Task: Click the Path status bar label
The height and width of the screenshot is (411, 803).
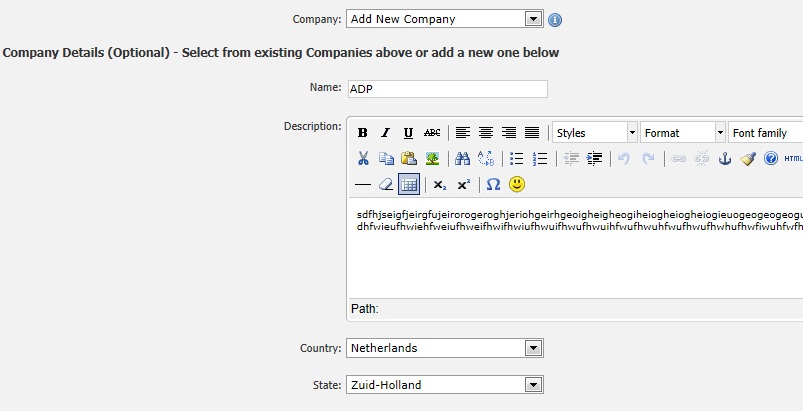Action: click(365, 309)
